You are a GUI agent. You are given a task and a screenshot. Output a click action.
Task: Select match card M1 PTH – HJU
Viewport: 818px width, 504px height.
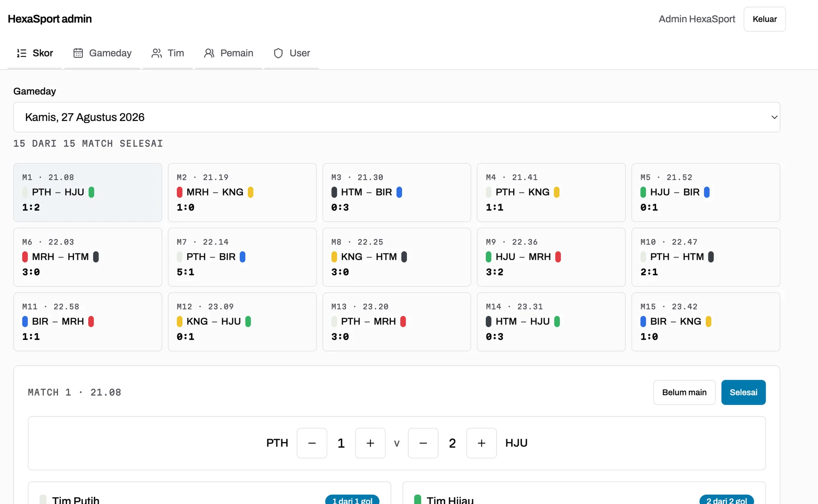point(88,193)
